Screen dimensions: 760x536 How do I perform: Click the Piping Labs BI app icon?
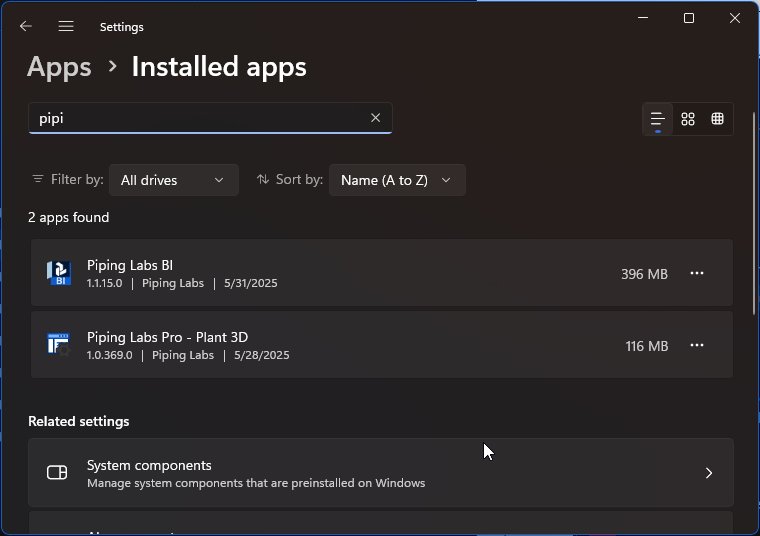(59, 273)
